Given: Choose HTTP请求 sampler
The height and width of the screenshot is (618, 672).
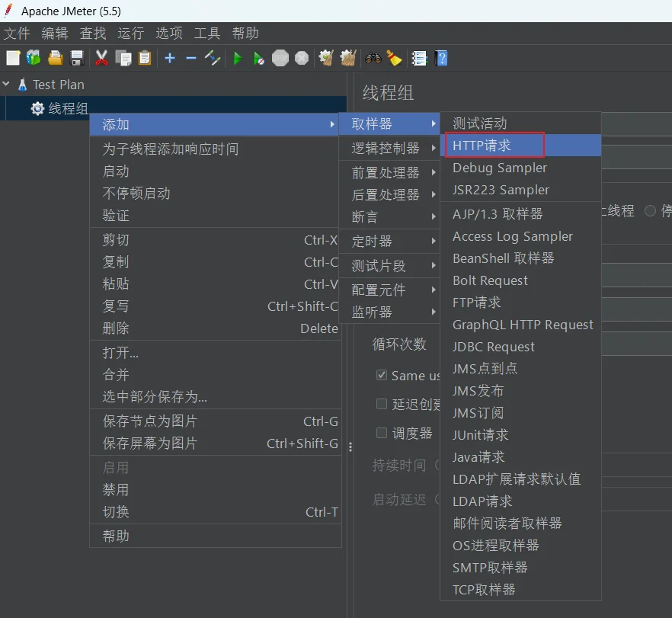Looking at the screenshot, I should 520,146.
